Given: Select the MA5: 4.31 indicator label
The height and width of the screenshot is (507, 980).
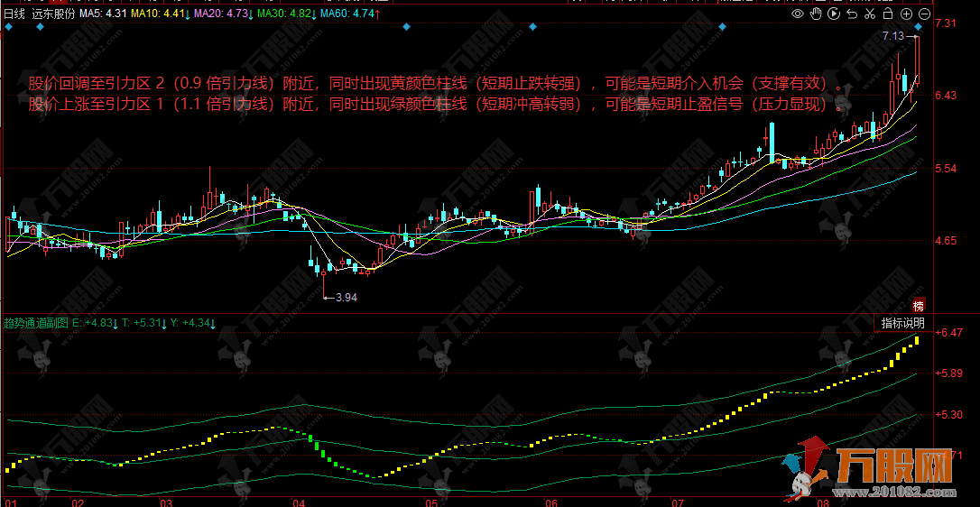Looking at the screenshot, I should (x=102, y=14).
